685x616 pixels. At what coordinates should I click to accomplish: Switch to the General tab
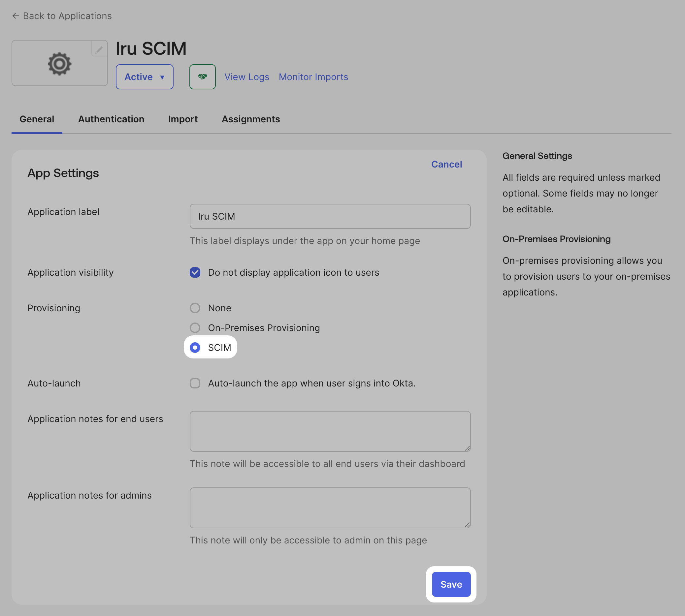(x=37, y=119)
